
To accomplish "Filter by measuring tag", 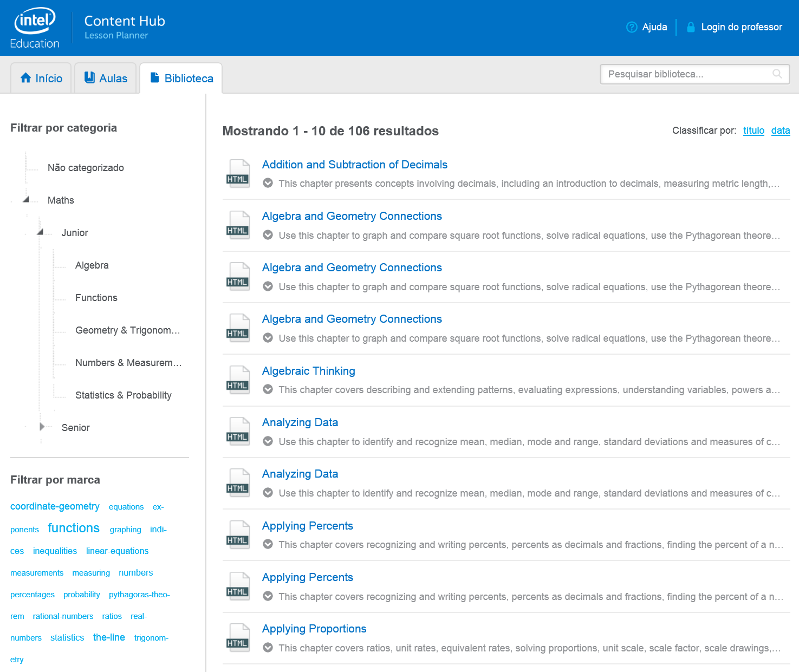I will point(91,573).
